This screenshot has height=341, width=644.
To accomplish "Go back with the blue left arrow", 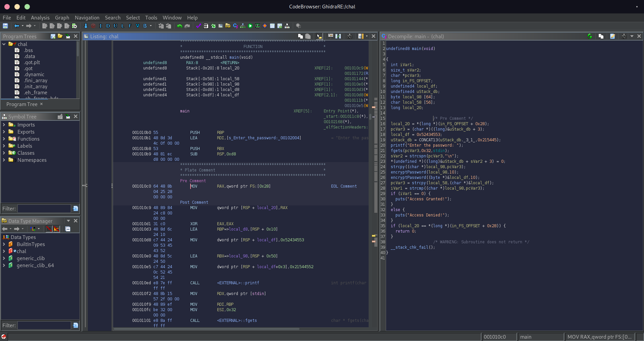I will (16, 26).
